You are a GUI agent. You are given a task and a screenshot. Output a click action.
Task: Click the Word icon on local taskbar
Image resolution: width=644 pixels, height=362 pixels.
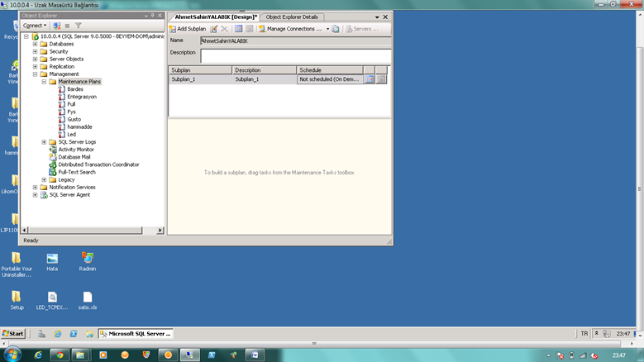coord(255,355)
